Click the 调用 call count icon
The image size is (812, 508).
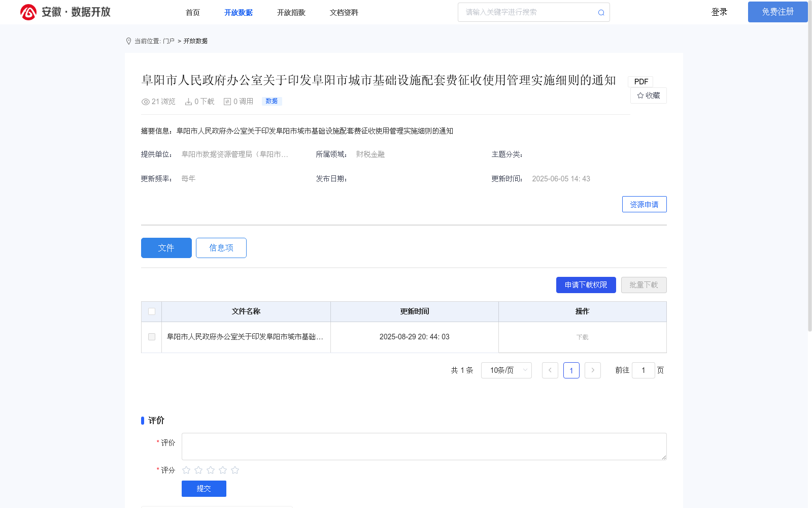point(227,102)
